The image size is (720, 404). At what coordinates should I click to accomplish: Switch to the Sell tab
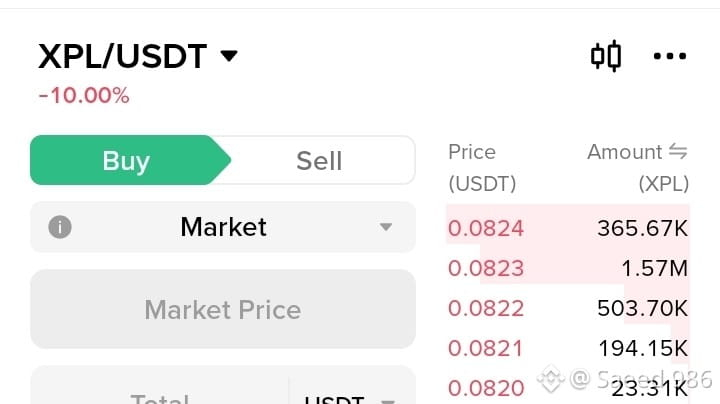pos(319,161)
